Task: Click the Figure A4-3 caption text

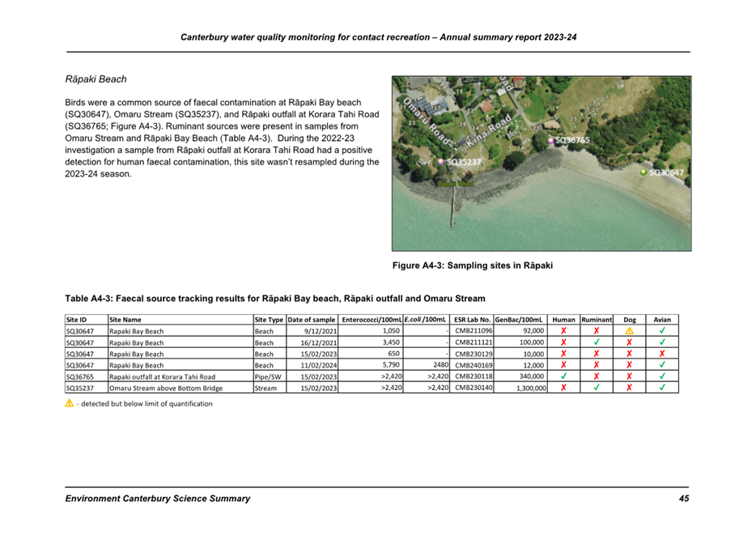Action: (472, 265)
